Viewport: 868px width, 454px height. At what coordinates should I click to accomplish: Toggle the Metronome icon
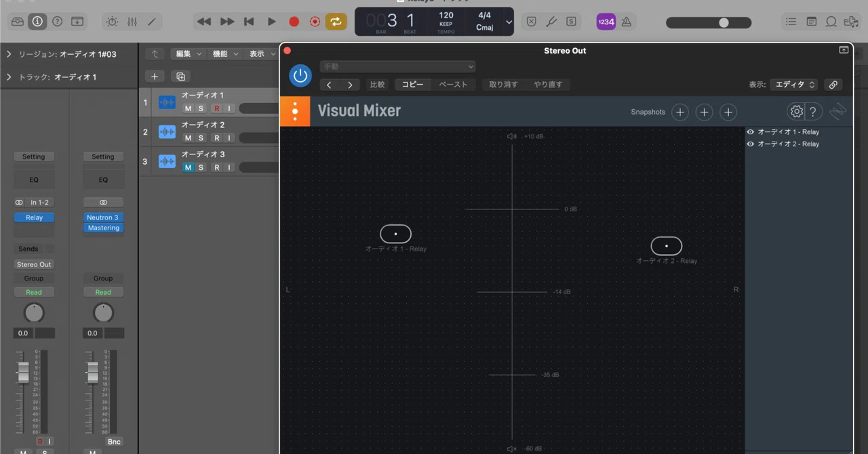(x=627, y=22)
